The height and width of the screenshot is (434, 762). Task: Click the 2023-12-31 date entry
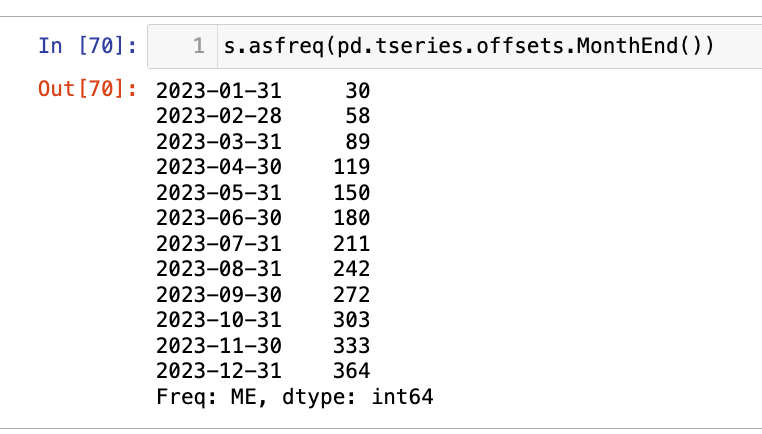point(219,372)
